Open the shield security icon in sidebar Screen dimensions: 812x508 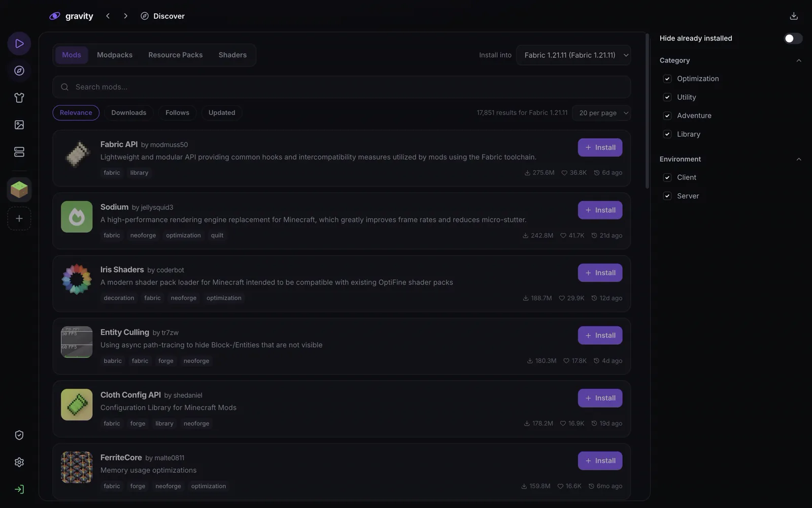19,435
